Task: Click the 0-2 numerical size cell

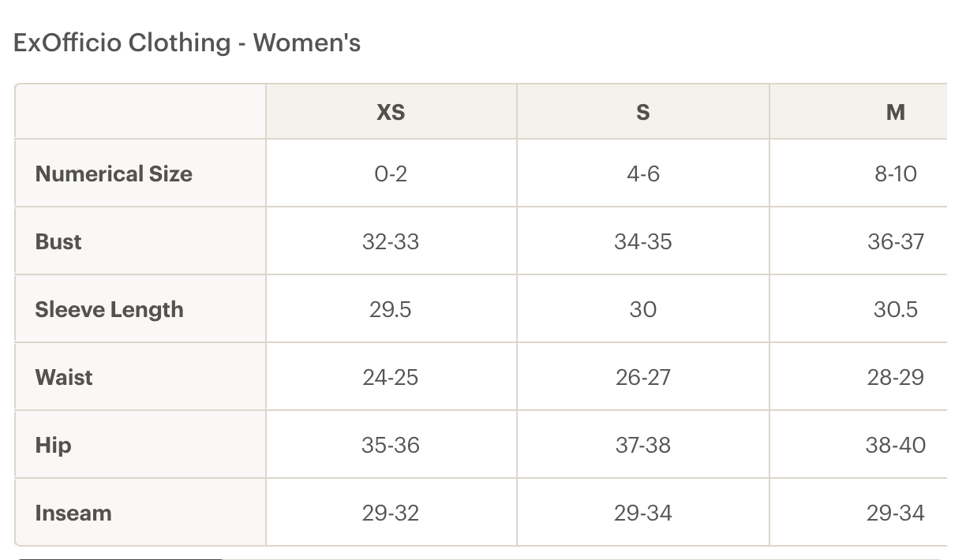Action: 391,174
